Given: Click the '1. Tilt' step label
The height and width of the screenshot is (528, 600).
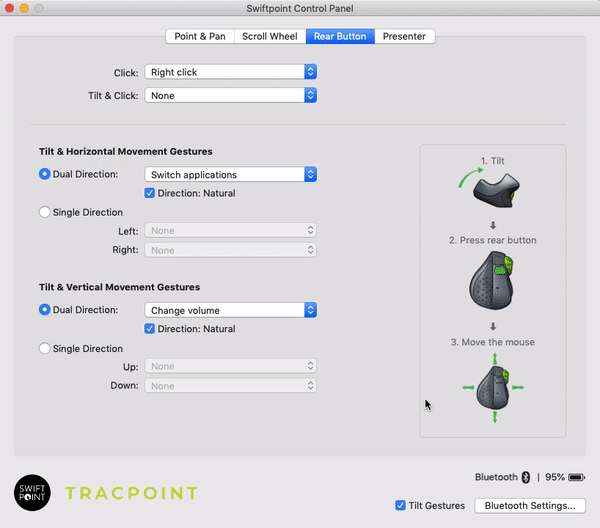Looking at the screenshot, I should [492, 161].
